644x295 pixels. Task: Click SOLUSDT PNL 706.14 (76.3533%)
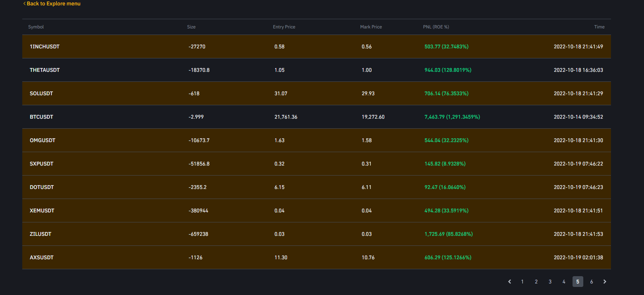click(x=446, y=93)
